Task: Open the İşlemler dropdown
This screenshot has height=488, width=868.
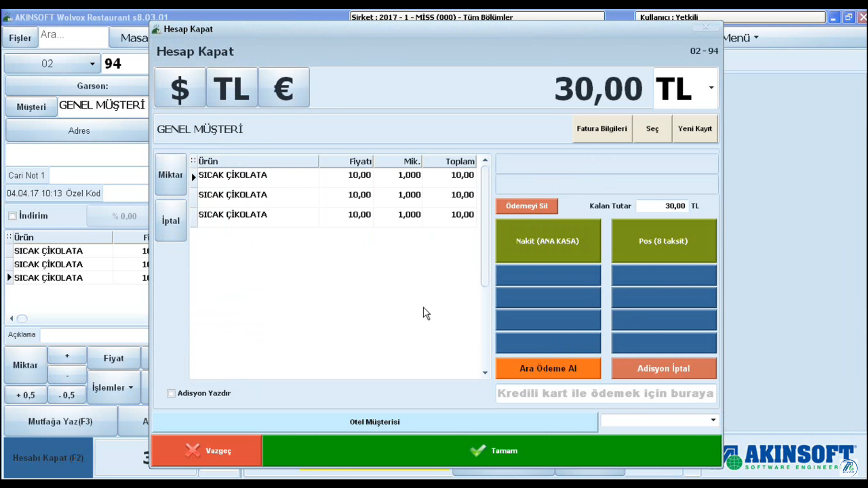Action: click(x=113, y=388)
